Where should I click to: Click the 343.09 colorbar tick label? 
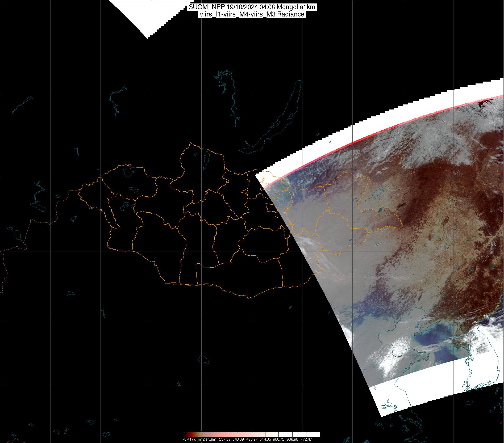tap(238, 440)
